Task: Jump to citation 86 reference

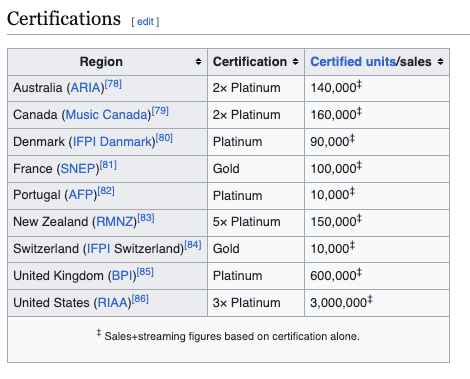Action: pyautogui.click(x=140, y=299)
